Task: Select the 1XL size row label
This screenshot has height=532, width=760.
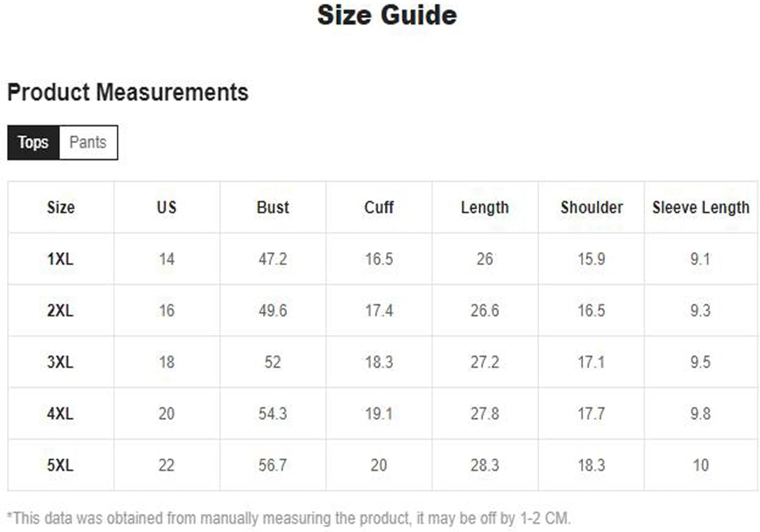Action: [61, 259]
